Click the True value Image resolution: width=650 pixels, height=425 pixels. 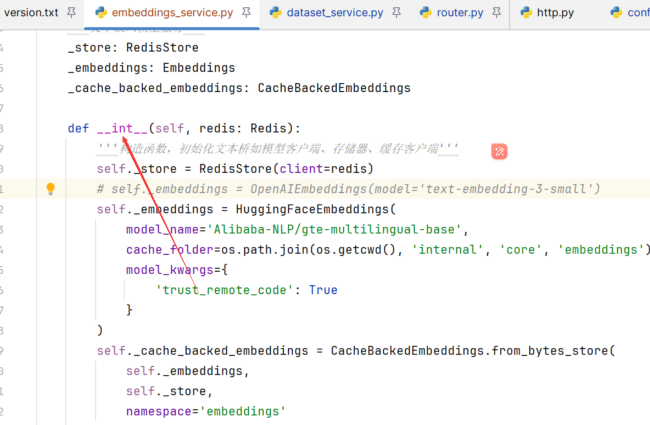[323, 290]
